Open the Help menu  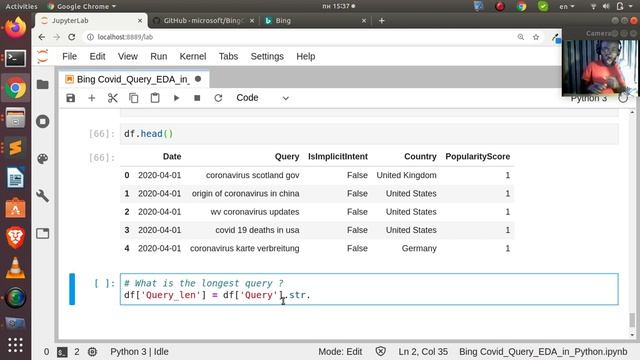point(306,56)
